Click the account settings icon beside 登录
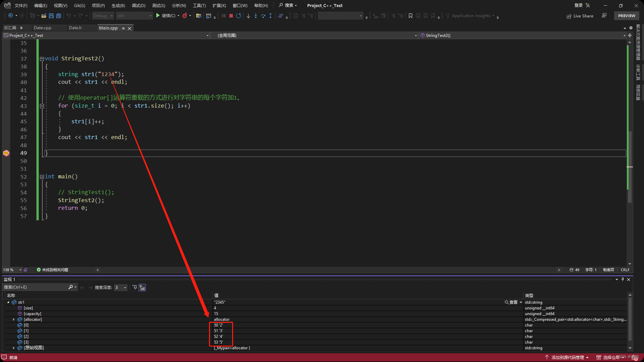This screenshot has width=644, height=362. 588,5
